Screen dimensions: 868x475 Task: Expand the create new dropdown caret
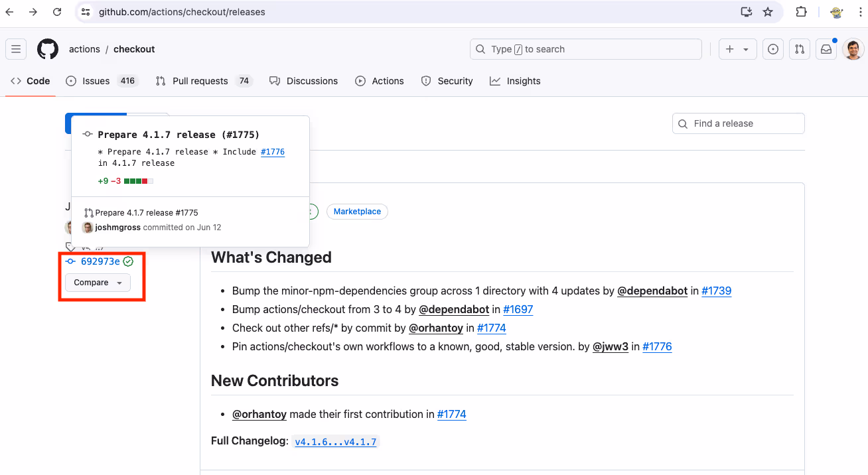[x=746, y=50]
